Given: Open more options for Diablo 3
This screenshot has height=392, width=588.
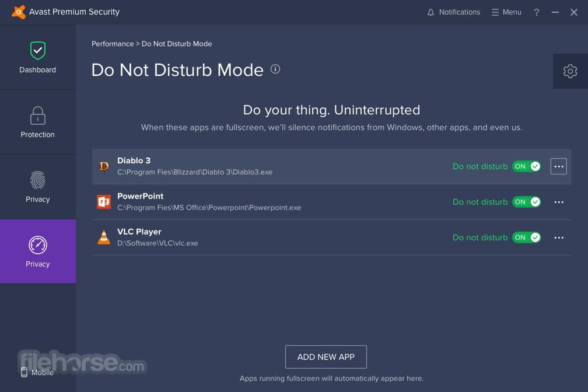Looking at the screenshot, I should (x=559, y=167).
